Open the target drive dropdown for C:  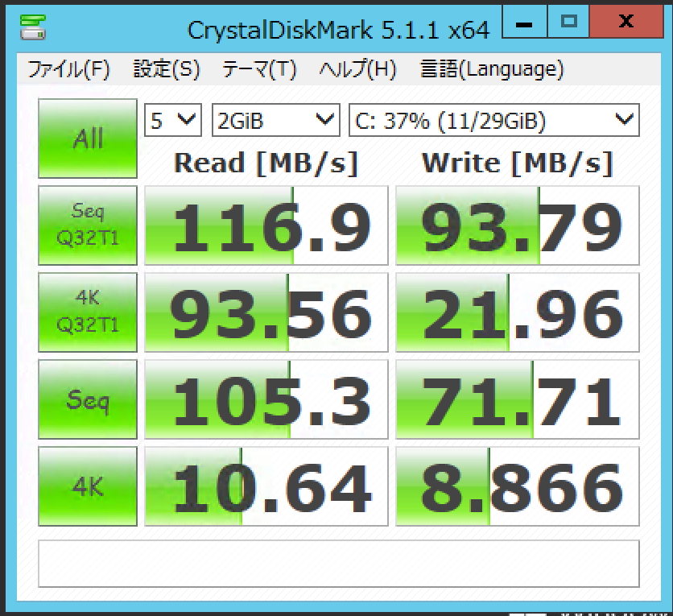[493, 119]
